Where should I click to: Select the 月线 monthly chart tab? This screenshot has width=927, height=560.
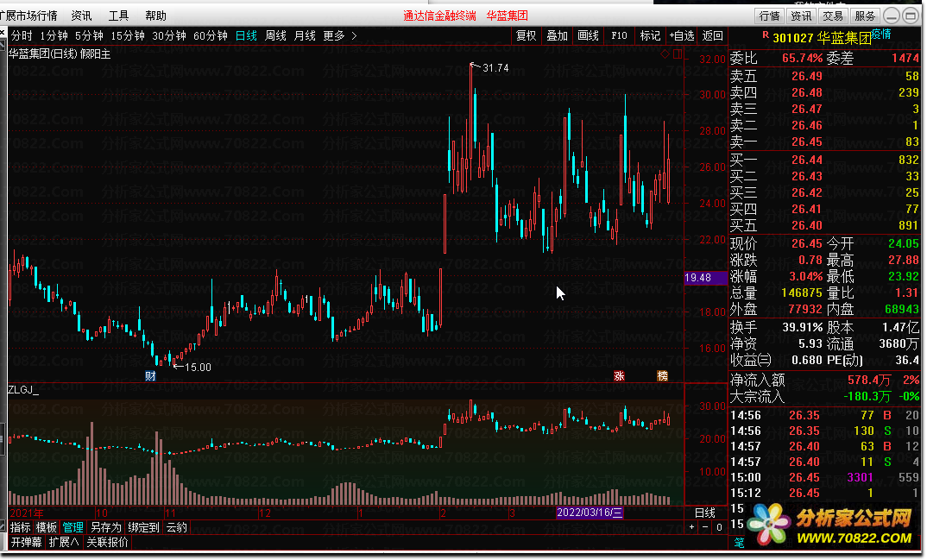(x=305, y=36)
